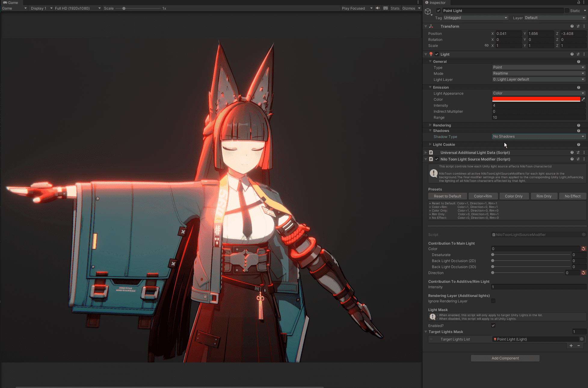
Task: Open Emission section help icon
Action: [579, 87]
